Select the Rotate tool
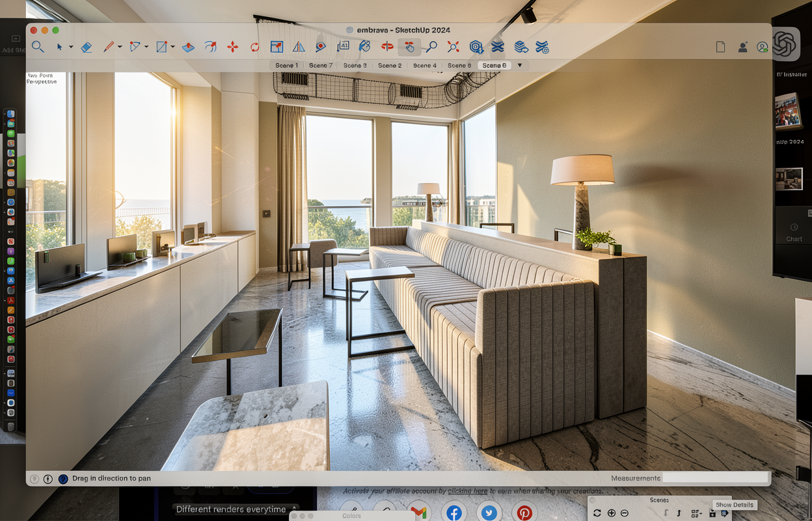 [254, 47]
